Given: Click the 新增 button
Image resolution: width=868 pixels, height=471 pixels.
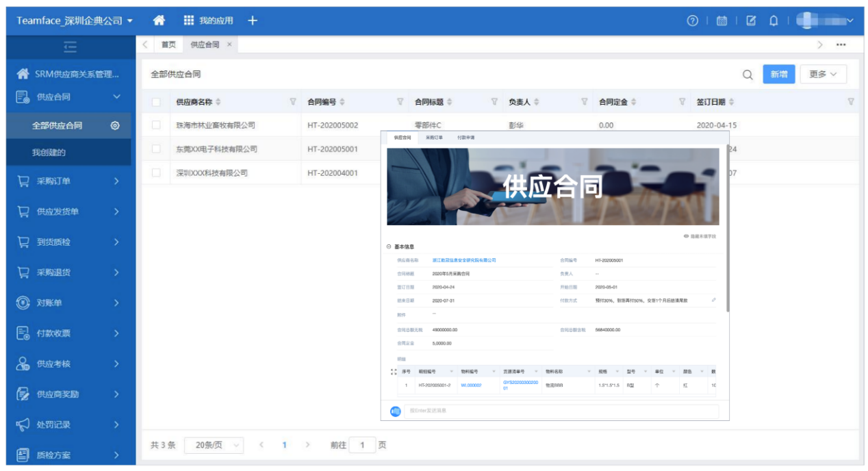Looking at the screenshot, I should pyautogui.click(x=780, y=74).
